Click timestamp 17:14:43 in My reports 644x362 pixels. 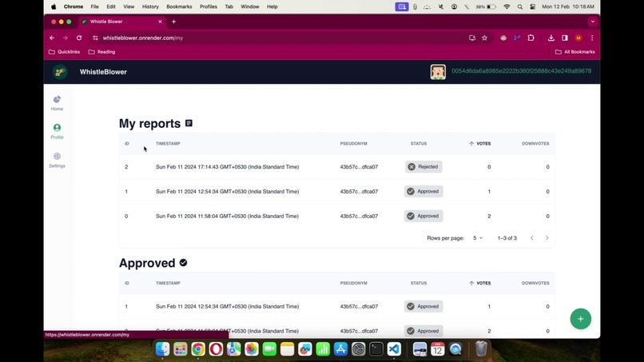(227, 167)
